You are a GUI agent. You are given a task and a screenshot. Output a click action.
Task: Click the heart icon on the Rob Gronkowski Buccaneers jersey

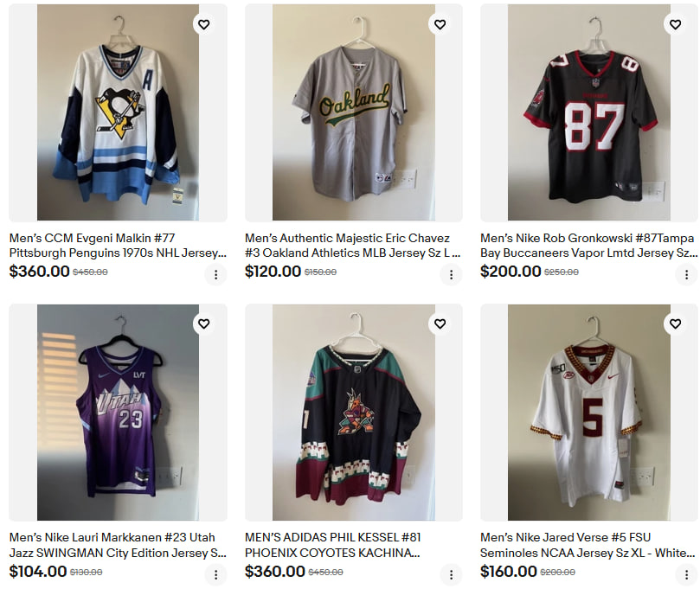click(676, 24)
